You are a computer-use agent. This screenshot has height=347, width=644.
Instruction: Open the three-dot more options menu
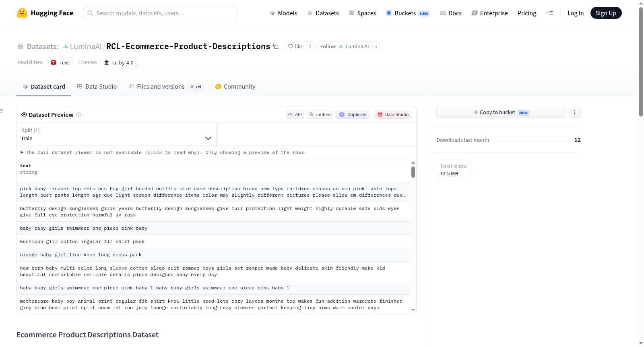point(575,112)
